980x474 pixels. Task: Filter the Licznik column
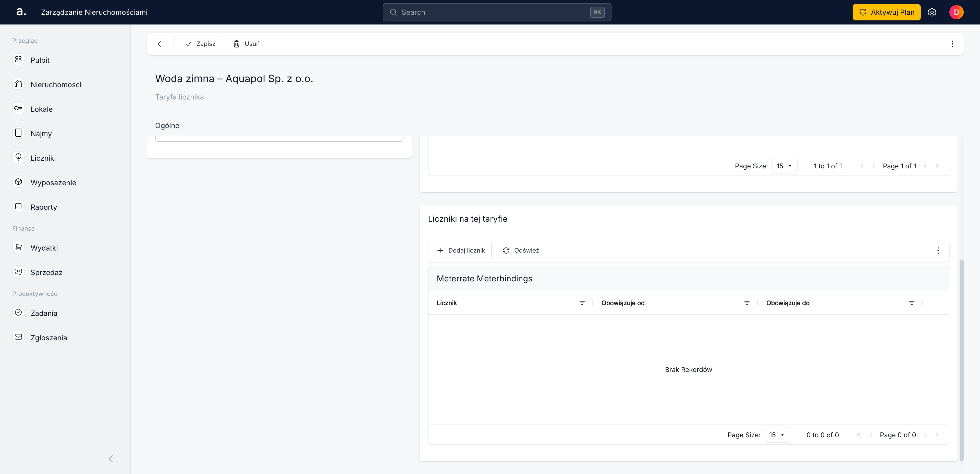pyautogui.click(x=582, y=303)
